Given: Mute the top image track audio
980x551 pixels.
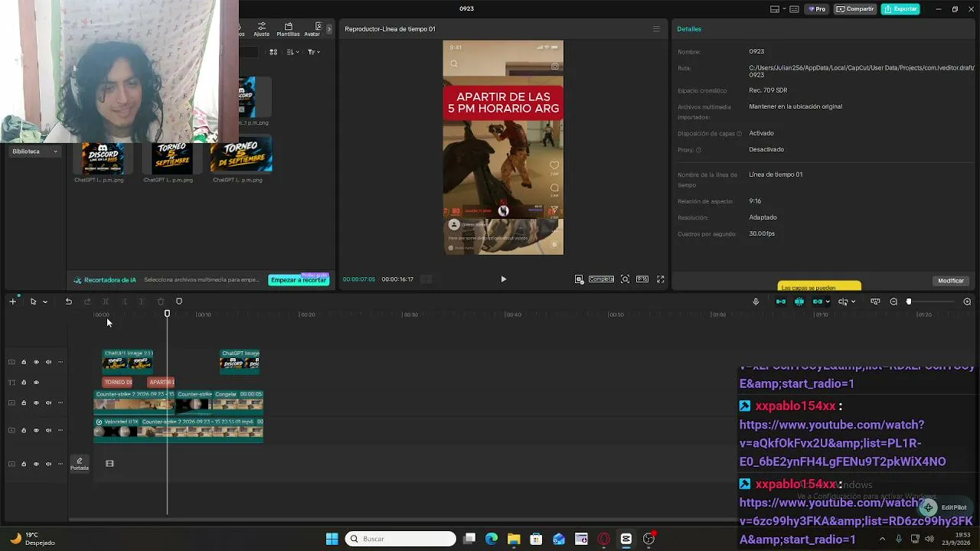Looking at the screenshot, I should [48, 362].
